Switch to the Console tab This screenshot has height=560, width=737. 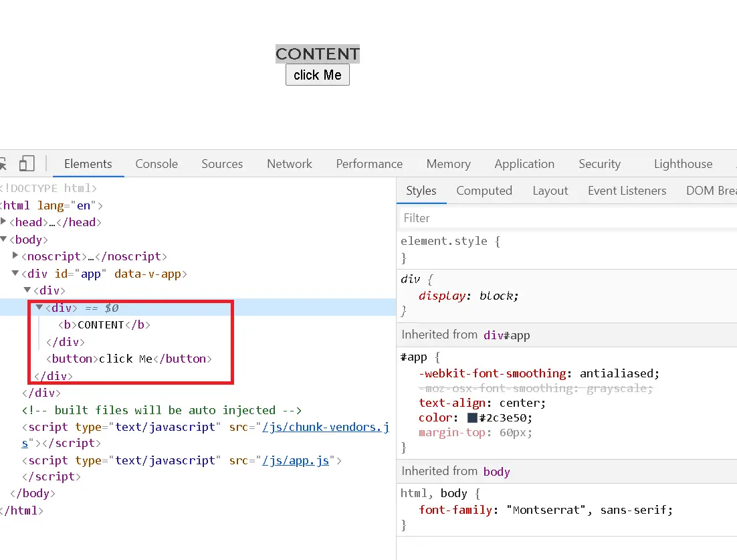[156, 164]
